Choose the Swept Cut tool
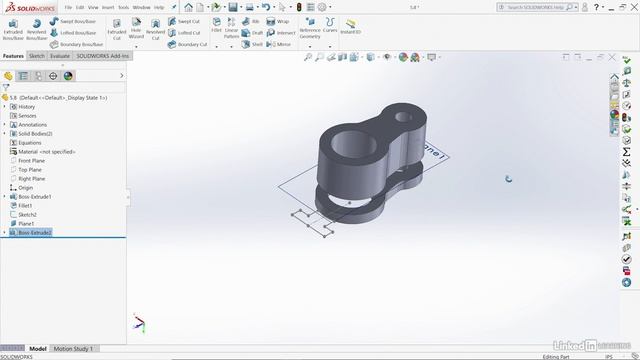The height and width of the screenshot is (360, 640). tap(184, 21)
